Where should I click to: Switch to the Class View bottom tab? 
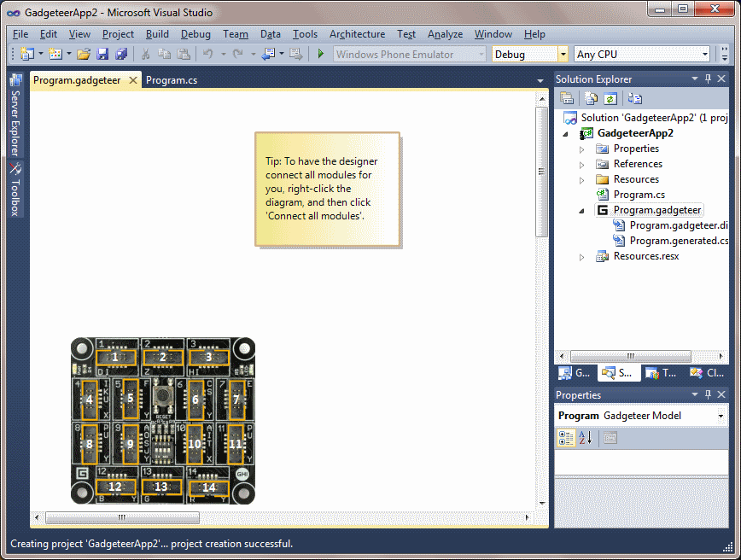(x=707, y=373)
